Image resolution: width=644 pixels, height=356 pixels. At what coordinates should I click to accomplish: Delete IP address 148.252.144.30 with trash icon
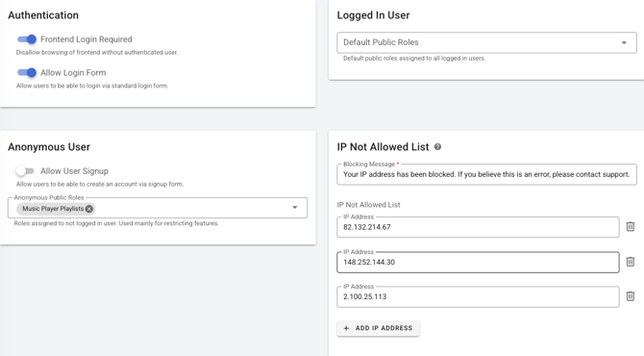tap(630, 262)
